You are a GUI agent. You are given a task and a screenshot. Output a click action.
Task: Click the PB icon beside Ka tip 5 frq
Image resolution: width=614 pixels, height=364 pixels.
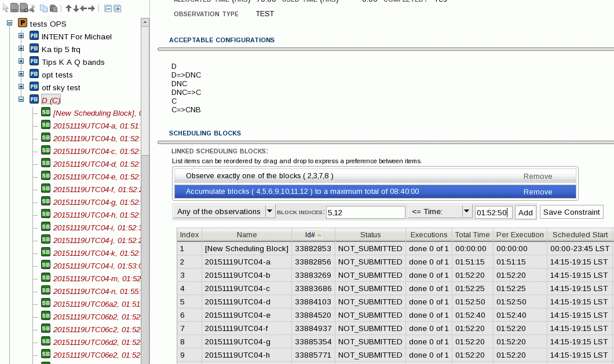point(34,49)
